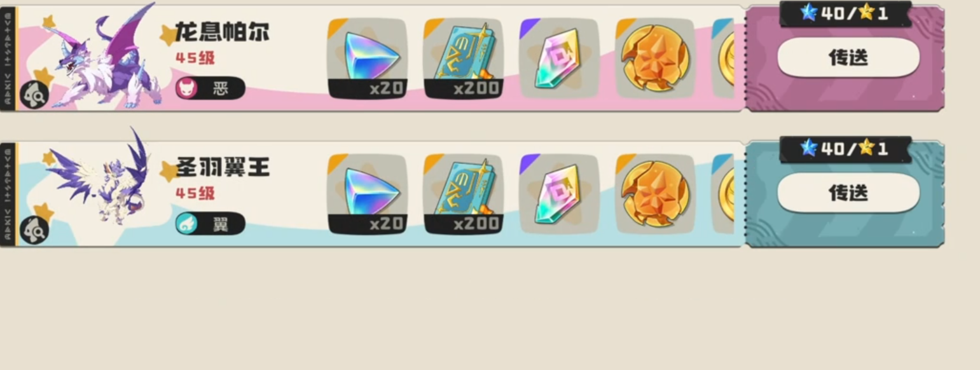Open orange star medallion in 圣羽翼王 row
Viewport: 980px width, 370px height.
coord(655,194)
